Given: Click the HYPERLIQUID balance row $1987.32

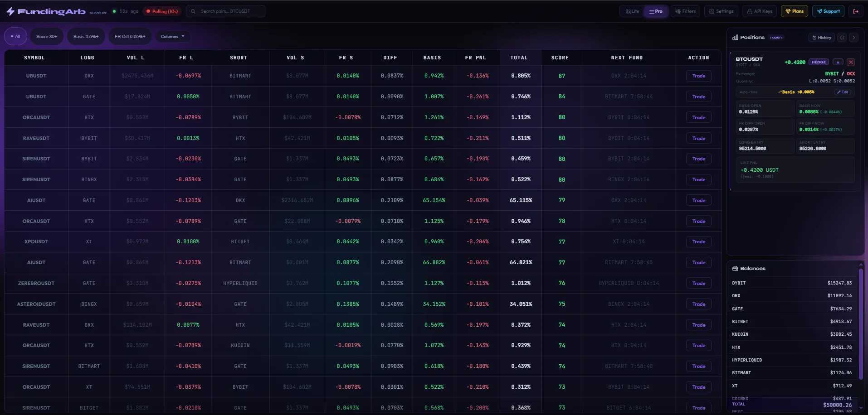Looking at the screenshot, I should coord(792,360).
